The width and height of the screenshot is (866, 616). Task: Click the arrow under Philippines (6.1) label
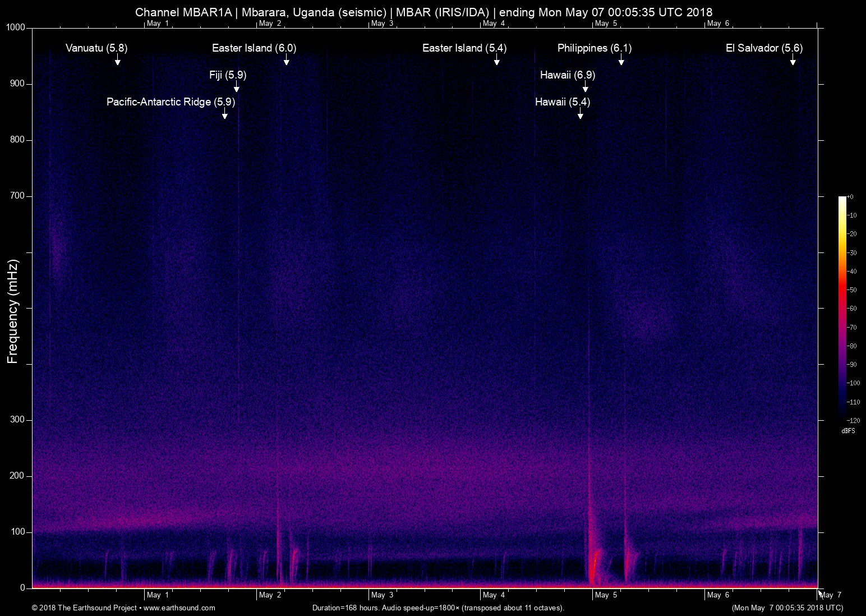621,60
